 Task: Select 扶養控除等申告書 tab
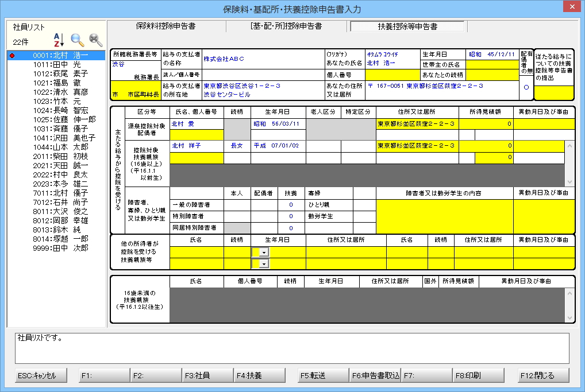[407, 26]
